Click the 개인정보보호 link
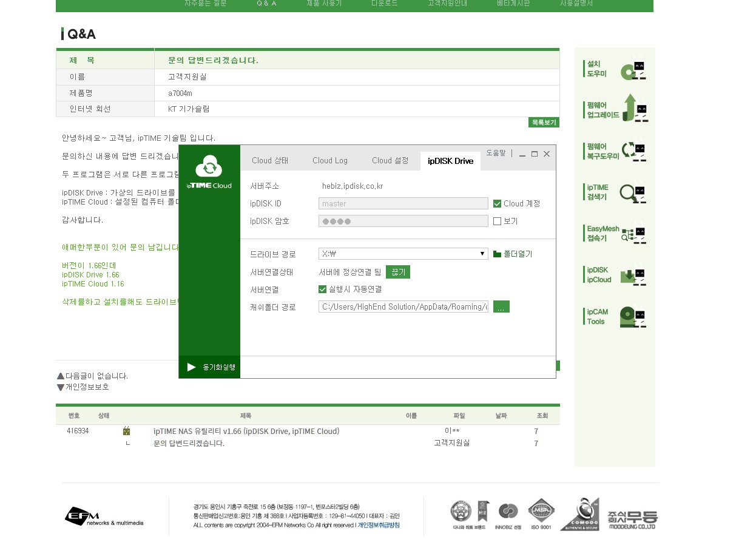Screen dimensions: 756x542 pyautogui.click(x=87, y=387)
